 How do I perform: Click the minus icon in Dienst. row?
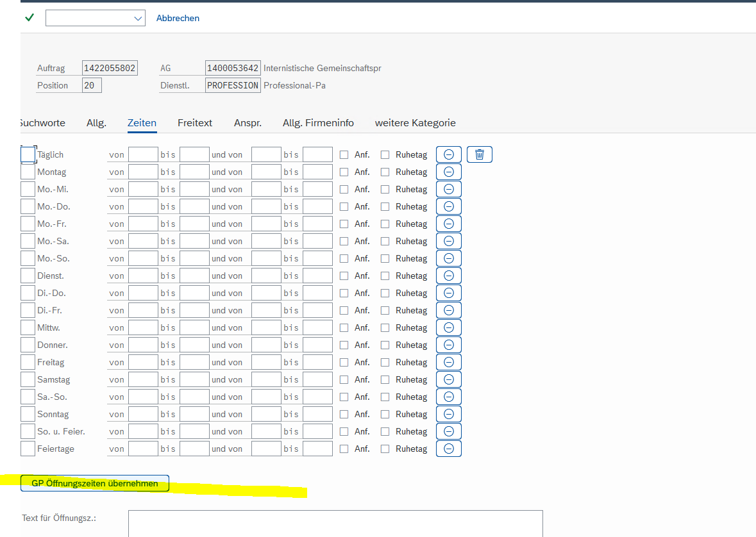449,276
